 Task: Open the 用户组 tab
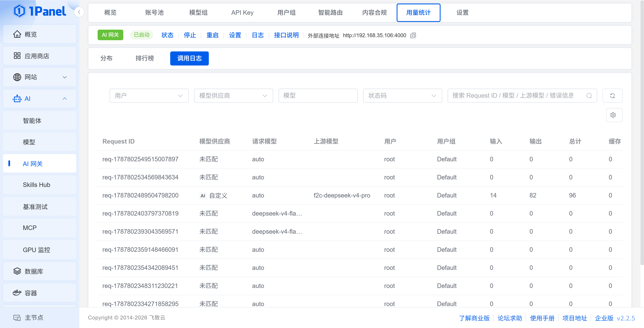(286, 13)
